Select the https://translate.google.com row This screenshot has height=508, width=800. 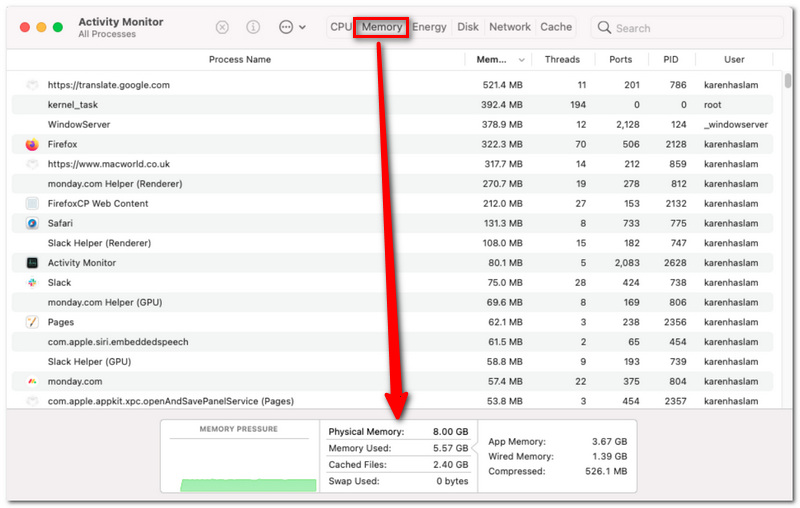coord(392,85)
